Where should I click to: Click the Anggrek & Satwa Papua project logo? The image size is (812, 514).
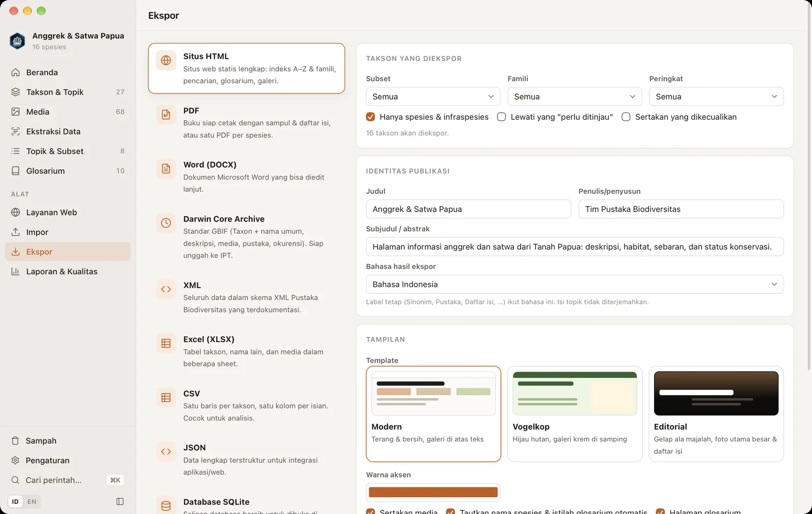pyautogui.click(x=17, y=41)
